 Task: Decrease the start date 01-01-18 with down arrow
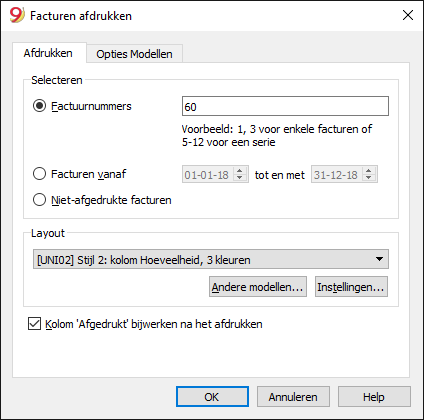(240, 178)
